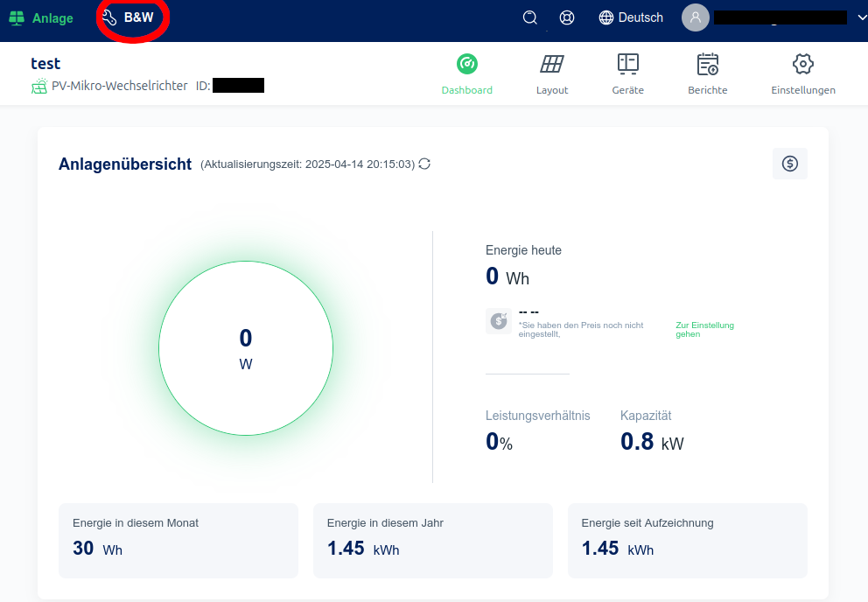The height and width of the screenshot is (602, 868).
Task: Click the money bag earnings icon
Action: [499, 320]
